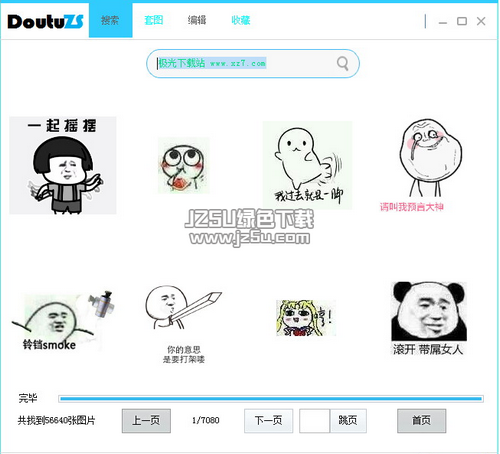Screen dimensions: 500x454
Task: Open the 搜索 tab
Action: pos(110,20)
